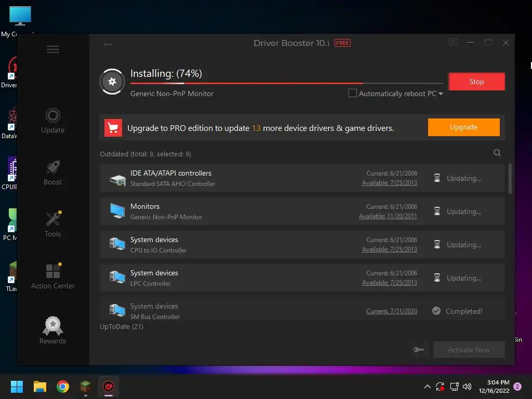Viewport: 532px width, 399px height.
Task: Click hourglass icon for IDE ATA/ATAPI row
Action: (x=437, y=178)
